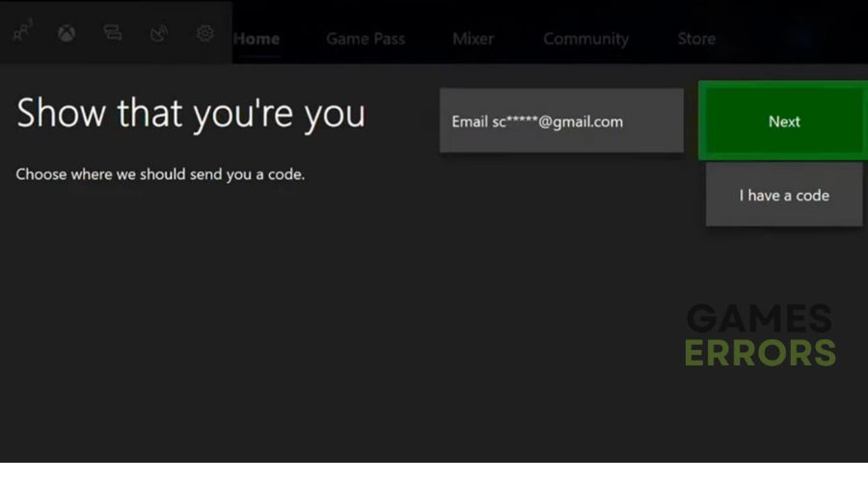Choose the I have a code button
The image size is (868, 482).
784,195
